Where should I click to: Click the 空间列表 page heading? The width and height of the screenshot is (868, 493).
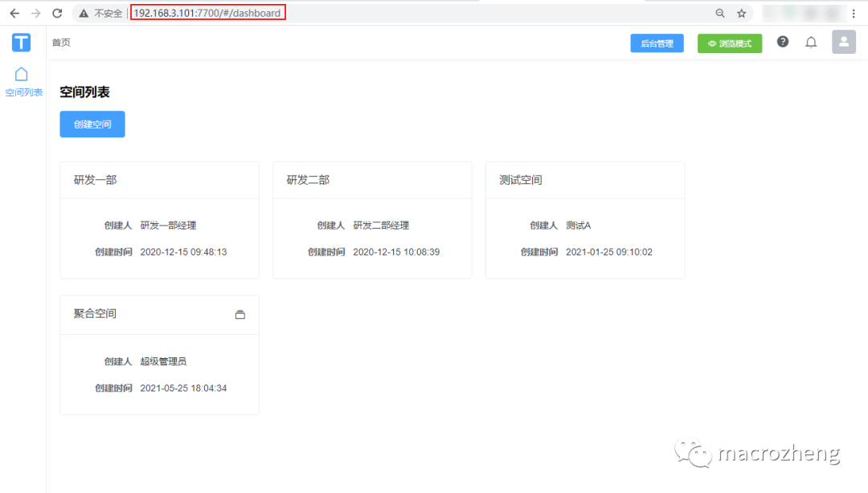pos(84,92)
